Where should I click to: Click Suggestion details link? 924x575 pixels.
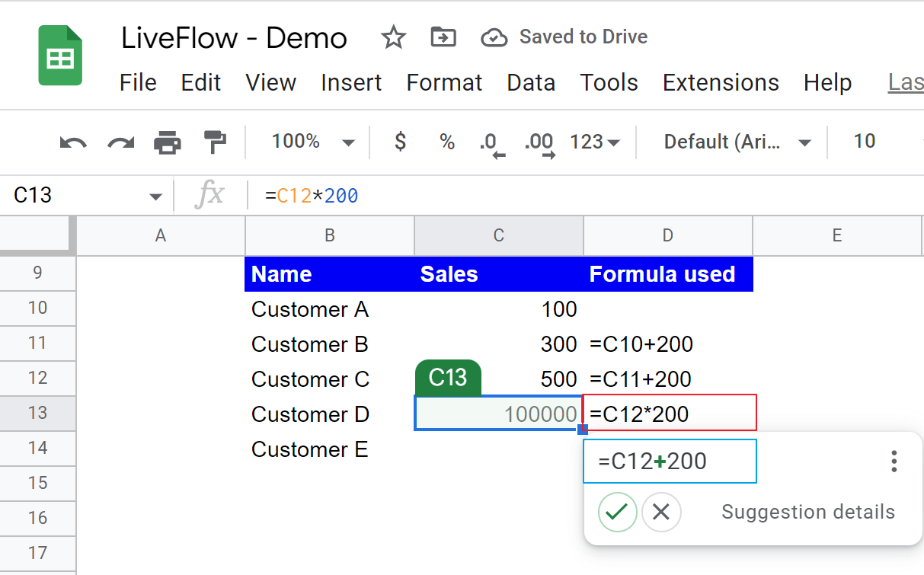coord(808,512)
